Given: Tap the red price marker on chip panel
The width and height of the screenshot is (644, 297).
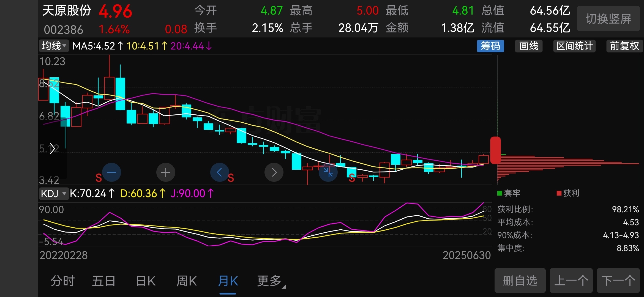Looking at the screenshot, I should pos(495,150).
